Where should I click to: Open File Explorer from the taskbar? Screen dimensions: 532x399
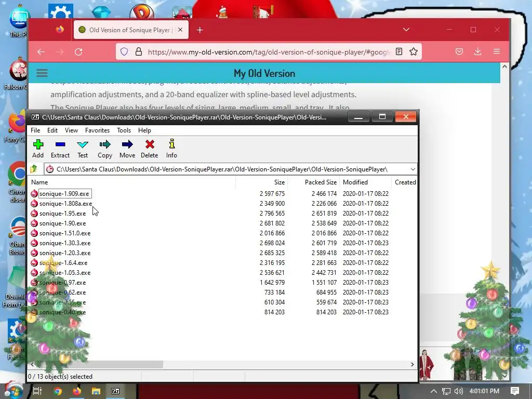point(96,391)
